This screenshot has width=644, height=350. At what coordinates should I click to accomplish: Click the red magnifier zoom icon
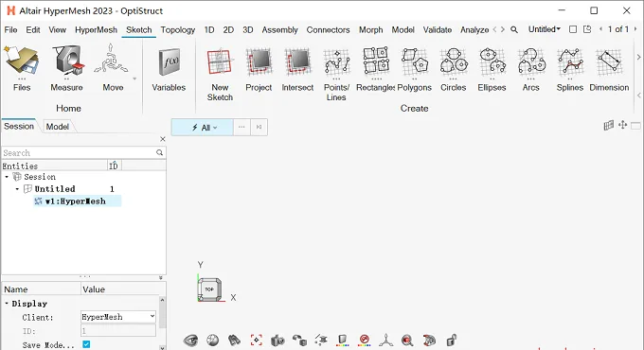pos(407,341)
